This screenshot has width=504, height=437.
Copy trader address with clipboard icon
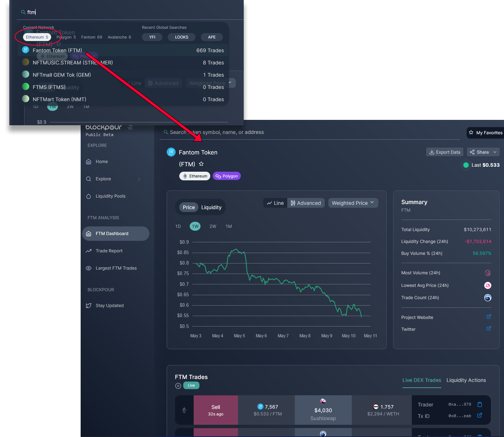(x=480, y=405)
